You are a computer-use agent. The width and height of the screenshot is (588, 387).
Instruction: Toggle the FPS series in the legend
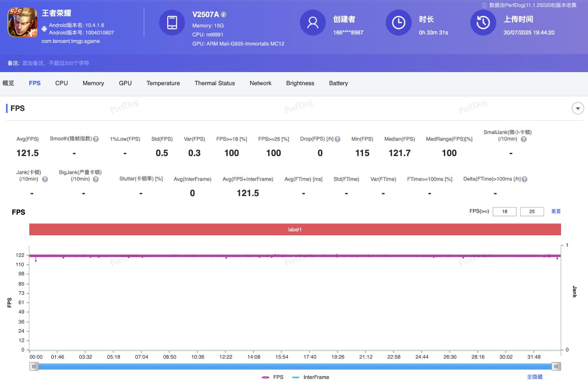pos(273,377)
